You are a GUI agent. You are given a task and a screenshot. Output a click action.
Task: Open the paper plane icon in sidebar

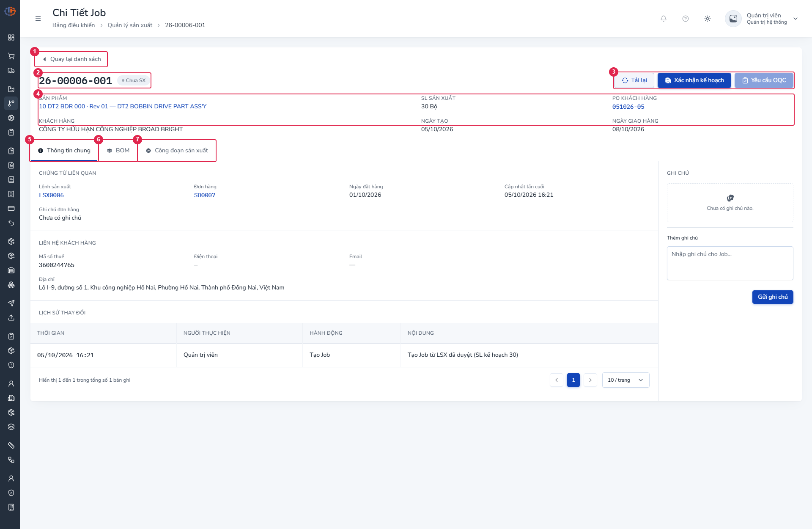tap(11, 303)
